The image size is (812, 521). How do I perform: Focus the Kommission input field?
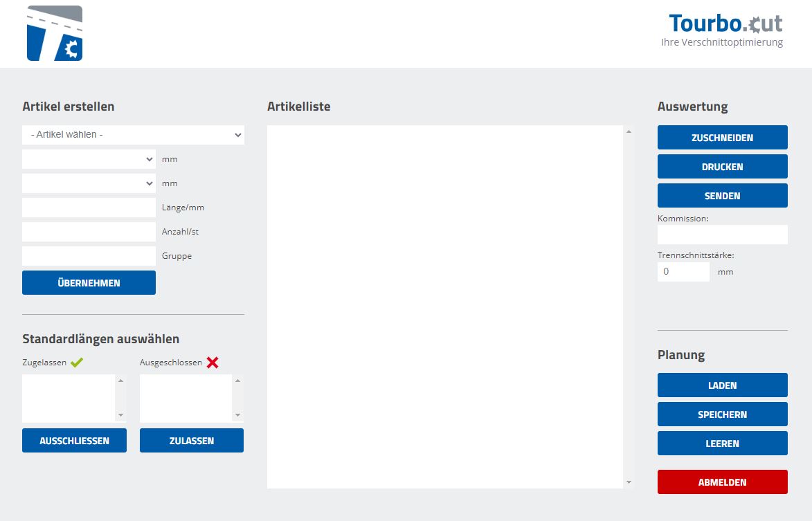tap(723, 235)
